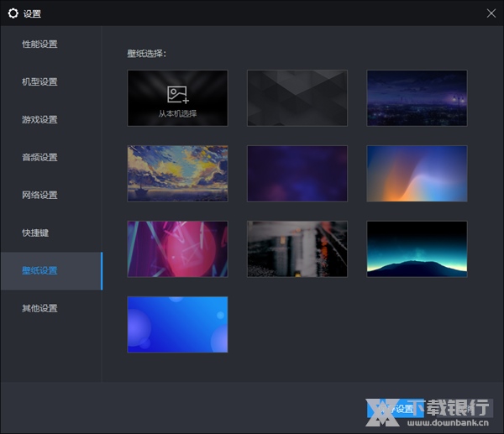This screenshot has height=434, width=504.
Task: Pick the painted clouds anime sky wallpaper
Action: pos(177,174)
